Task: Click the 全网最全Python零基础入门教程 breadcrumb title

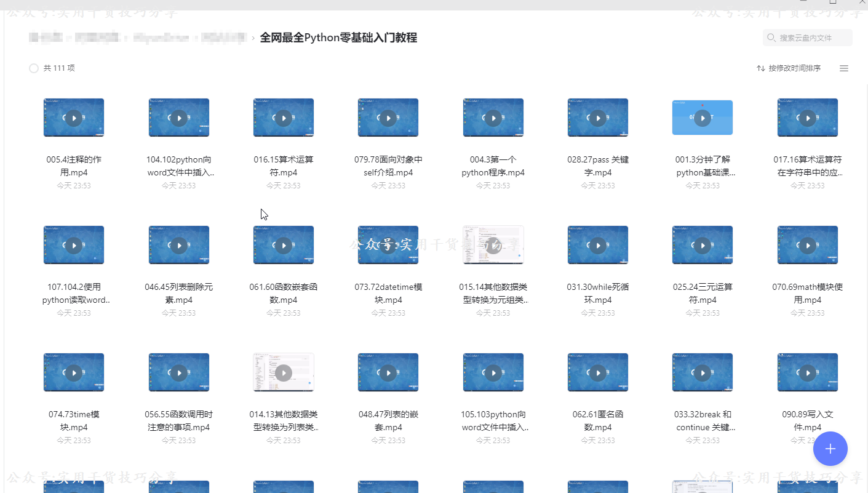Action: pos(340,37)
